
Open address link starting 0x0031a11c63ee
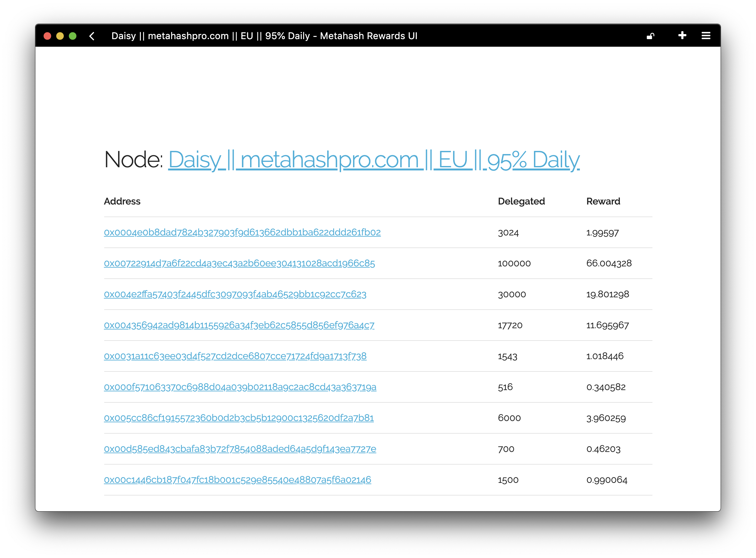click(x=235, y=356)
